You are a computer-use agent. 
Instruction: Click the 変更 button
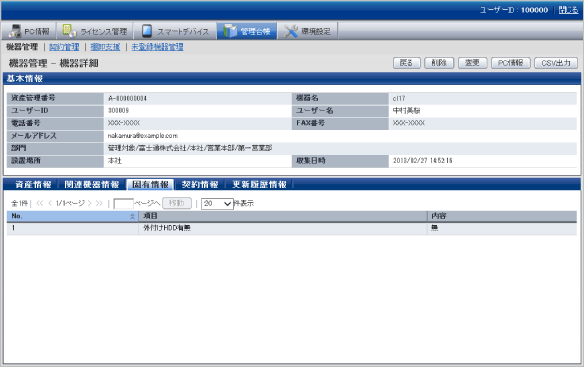tap(473, 63)
